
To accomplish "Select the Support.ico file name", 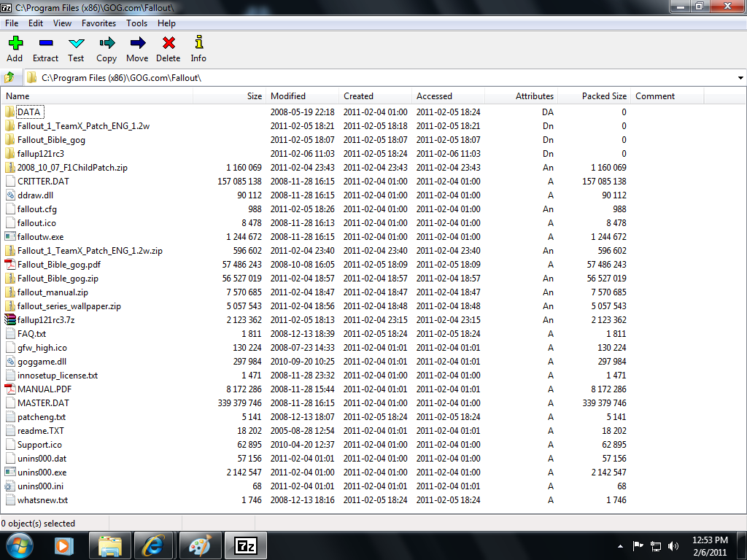I will coord(39,444).
